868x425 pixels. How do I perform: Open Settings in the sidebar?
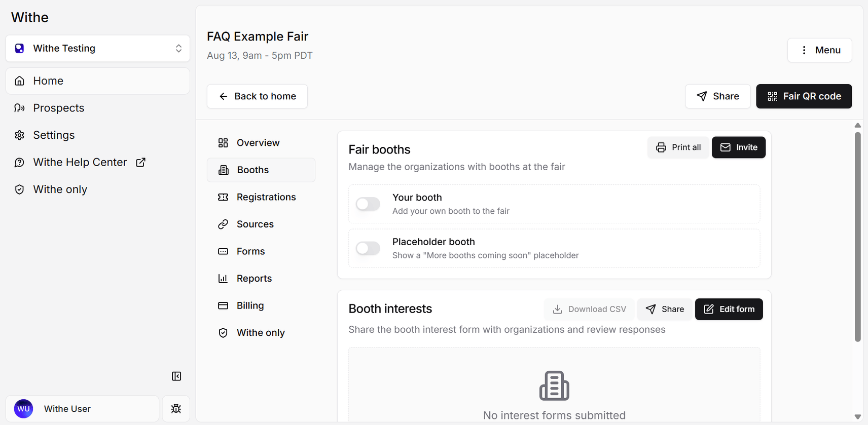(98, 135)
